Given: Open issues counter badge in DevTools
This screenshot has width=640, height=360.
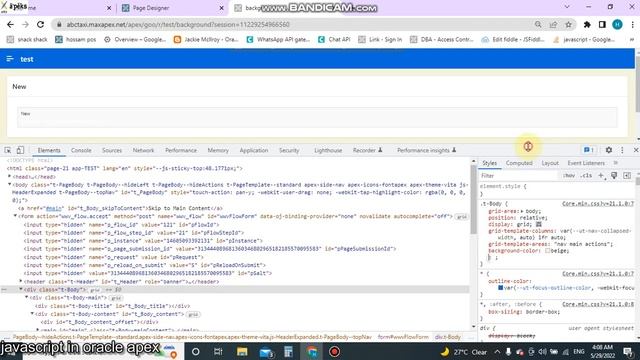Looking at the screenshot, I should click(589, 150).
